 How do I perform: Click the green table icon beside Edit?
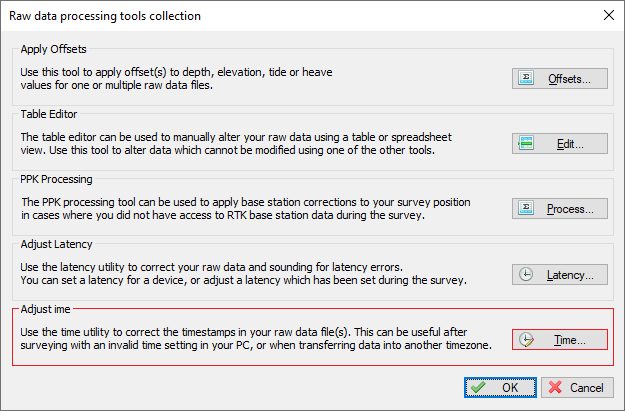tap(526, 143)
